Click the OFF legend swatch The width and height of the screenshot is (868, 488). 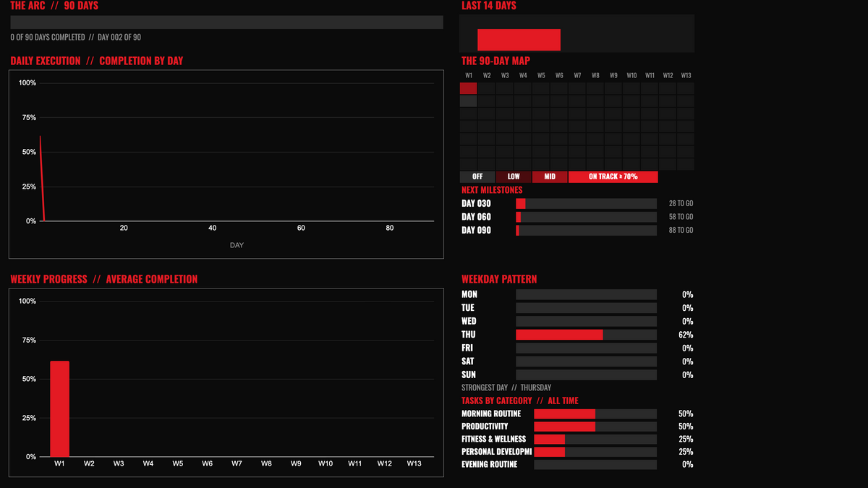tap(477, 176)
